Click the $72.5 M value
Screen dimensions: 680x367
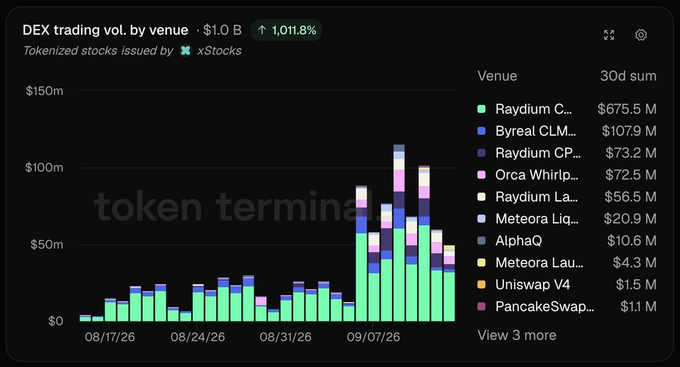click(631, 175)
